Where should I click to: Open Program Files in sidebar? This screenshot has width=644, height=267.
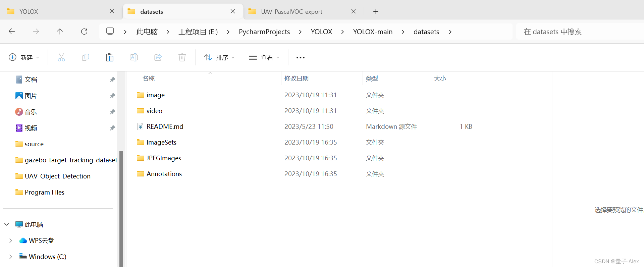pos(44,192)
